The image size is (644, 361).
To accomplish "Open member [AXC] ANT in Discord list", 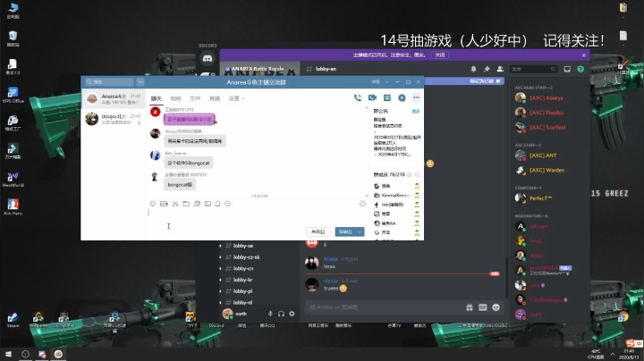I will click(x=543, y=155).
